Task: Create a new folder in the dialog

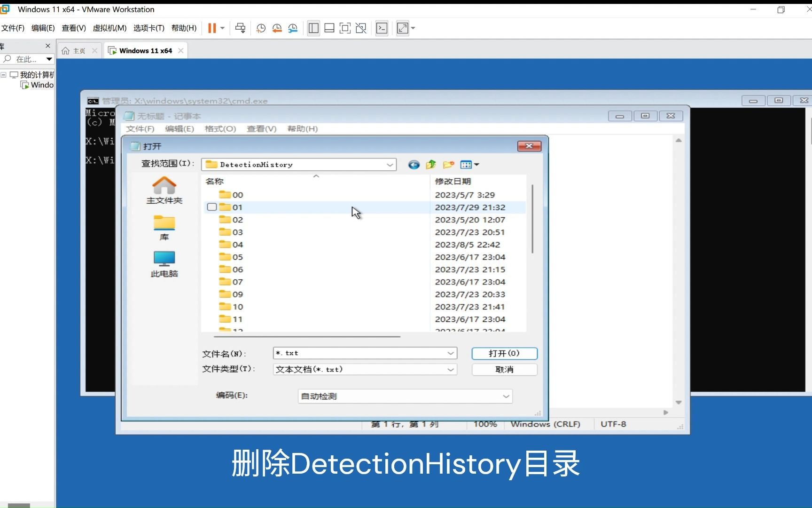Action: [x=448, y=165]
